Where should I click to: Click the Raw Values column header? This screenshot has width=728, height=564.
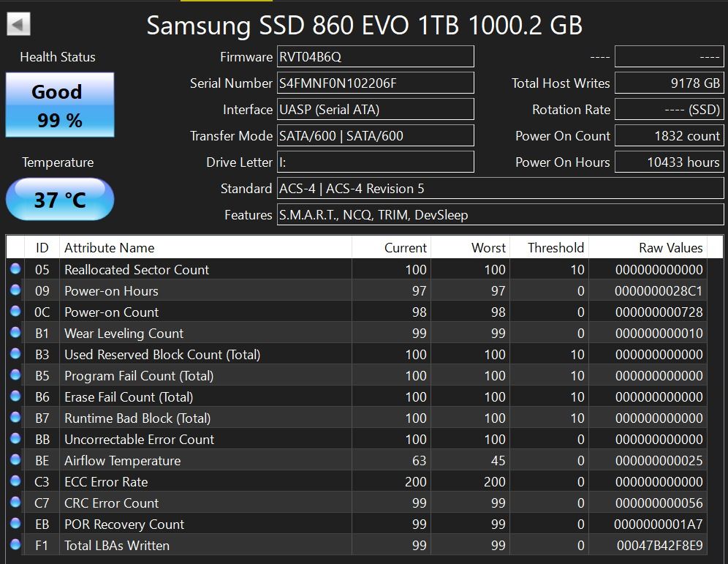(648, 248)
